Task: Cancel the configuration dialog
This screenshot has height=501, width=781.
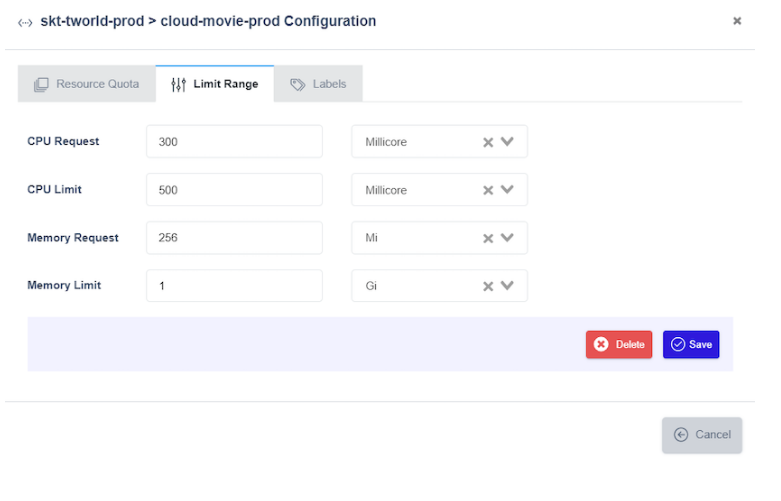Action: point(702,435)
